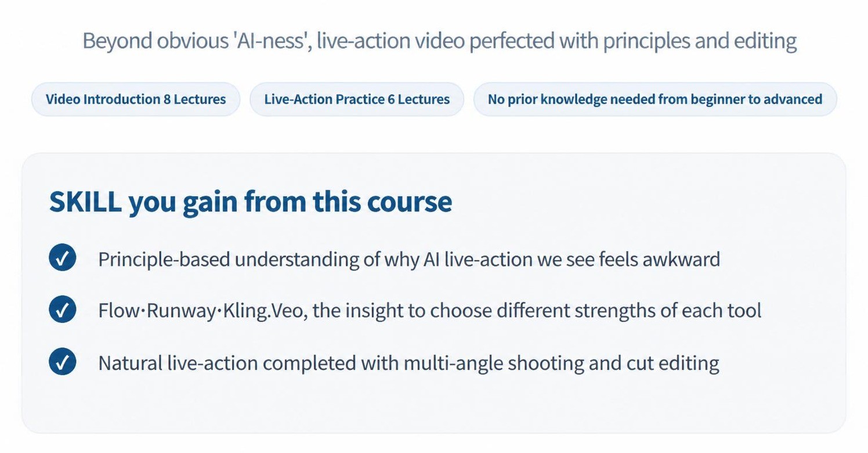This screenshot has height=453, width=868.
Task: Click the first checkmark icon beside Principle-based understanding
Action: [63, 258]
